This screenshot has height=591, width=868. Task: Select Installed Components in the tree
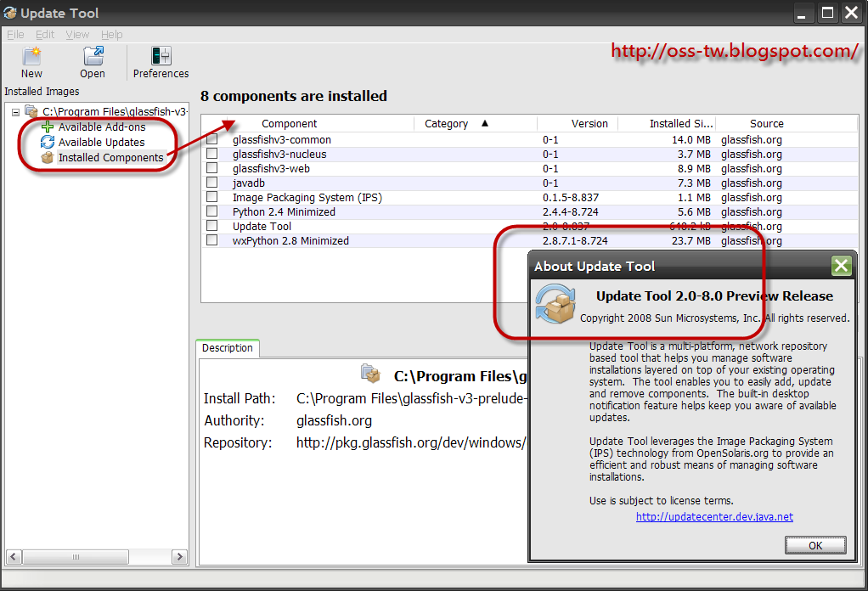point(110,158)
